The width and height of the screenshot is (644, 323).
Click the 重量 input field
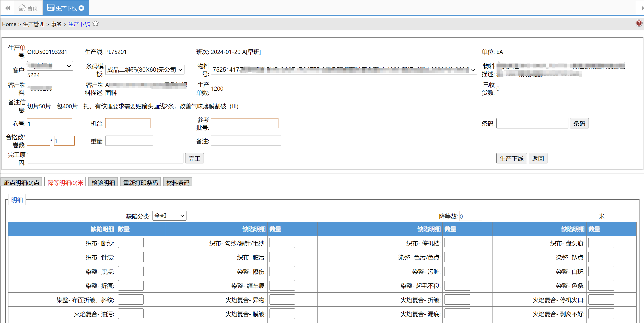[129, 141]
